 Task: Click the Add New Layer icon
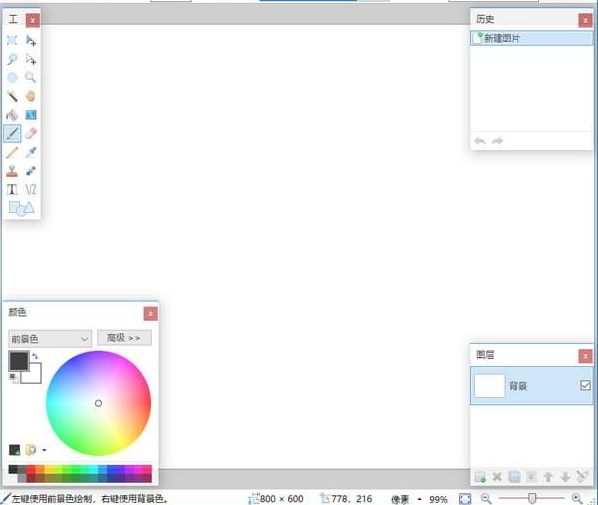480,477
